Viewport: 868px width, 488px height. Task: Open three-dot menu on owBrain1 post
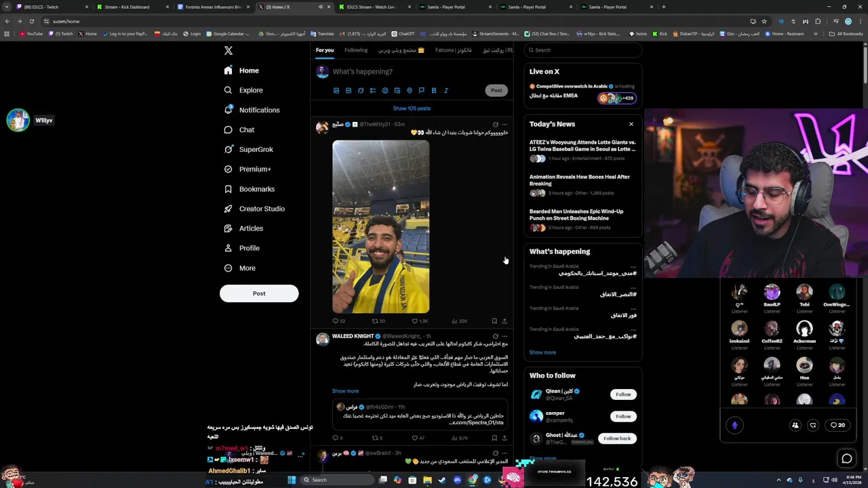coord(505,453)
